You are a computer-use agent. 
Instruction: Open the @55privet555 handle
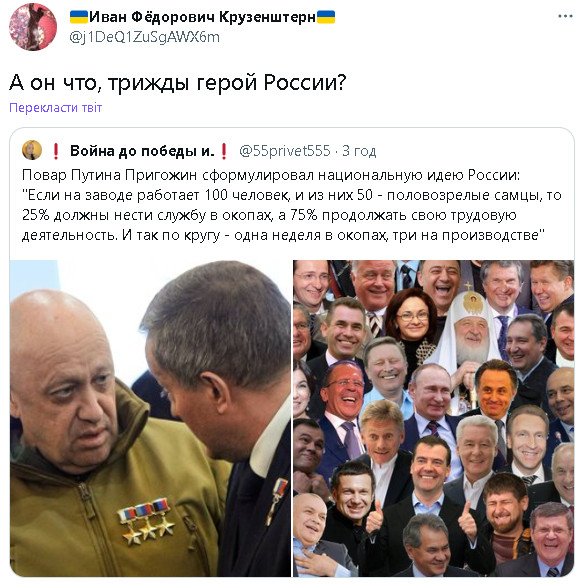(285, 151)
